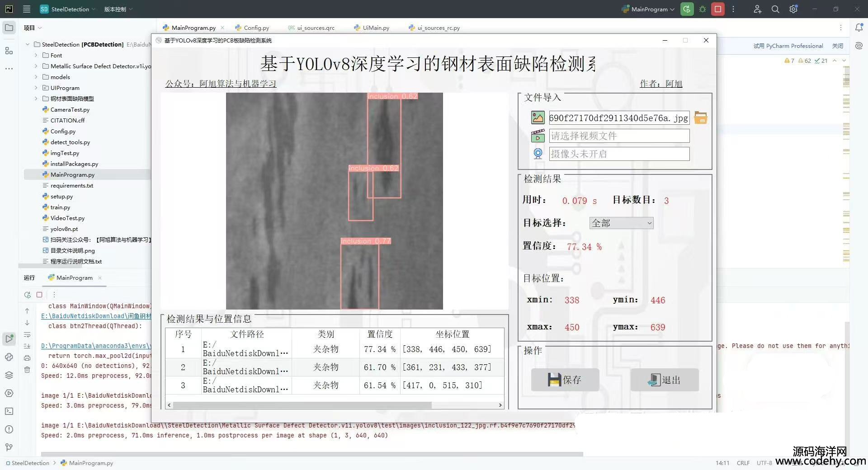Click the warnings count 62 inspection indicator
Image resolution: width=868 pixels, height=470 pixels.
tap(804, 61)
